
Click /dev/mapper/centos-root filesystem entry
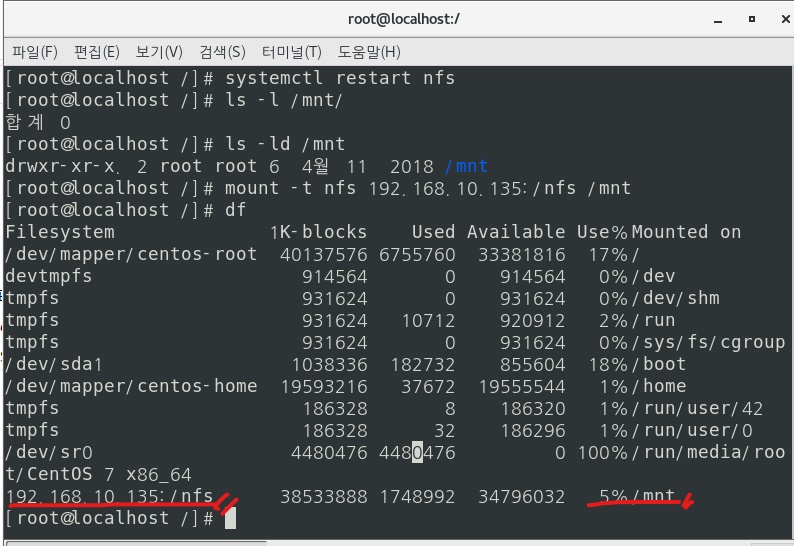click(131, 254)
